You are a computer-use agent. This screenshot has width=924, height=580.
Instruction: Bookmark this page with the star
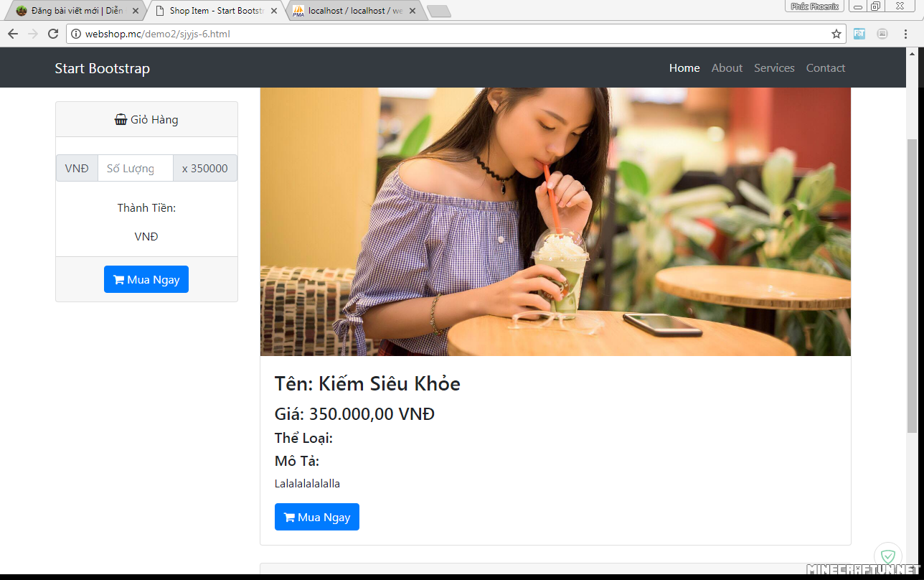tap(836, 34)
